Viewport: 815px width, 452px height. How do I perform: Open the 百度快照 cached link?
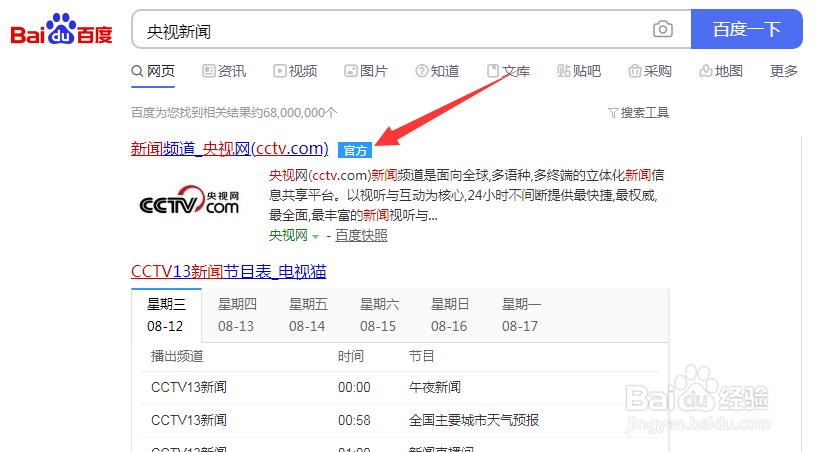click(x=361, y=235)
